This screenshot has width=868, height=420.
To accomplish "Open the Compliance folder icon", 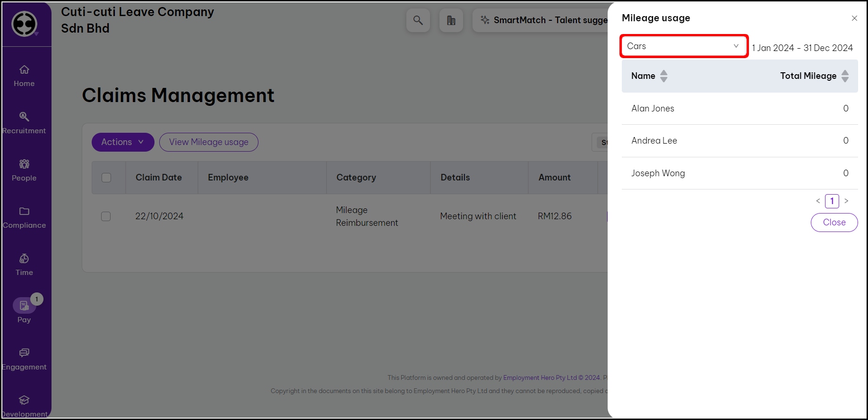I will 24,211.
